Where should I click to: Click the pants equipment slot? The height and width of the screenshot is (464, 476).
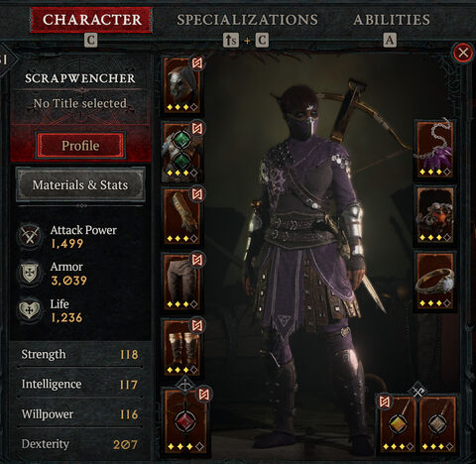tap(182, 282)
